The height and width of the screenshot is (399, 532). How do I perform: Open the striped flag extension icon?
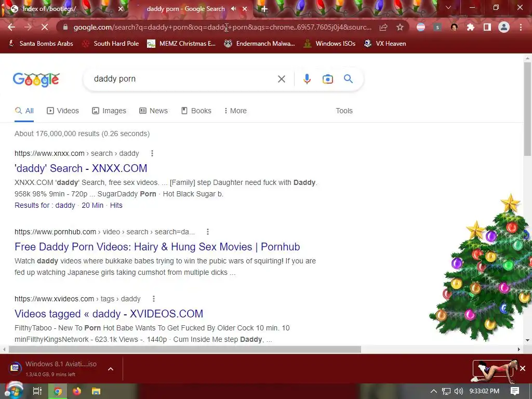(x=421, y=27)
